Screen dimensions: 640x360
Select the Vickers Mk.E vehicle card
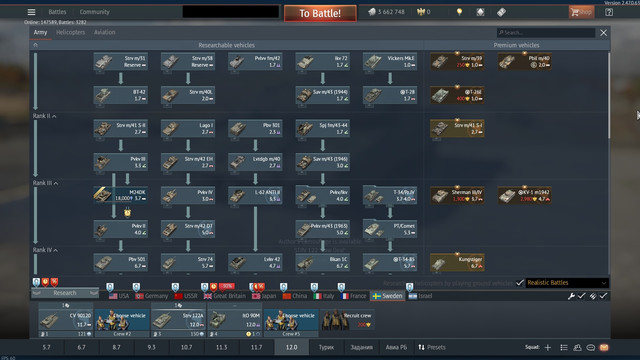coord(390,62)
